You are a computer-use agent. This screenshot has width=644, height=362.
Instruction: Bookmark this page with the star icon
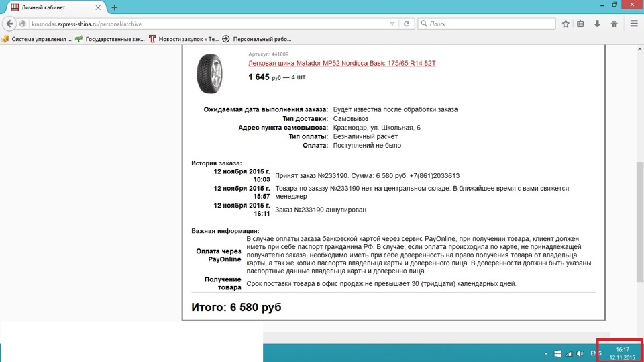[566, 24]
